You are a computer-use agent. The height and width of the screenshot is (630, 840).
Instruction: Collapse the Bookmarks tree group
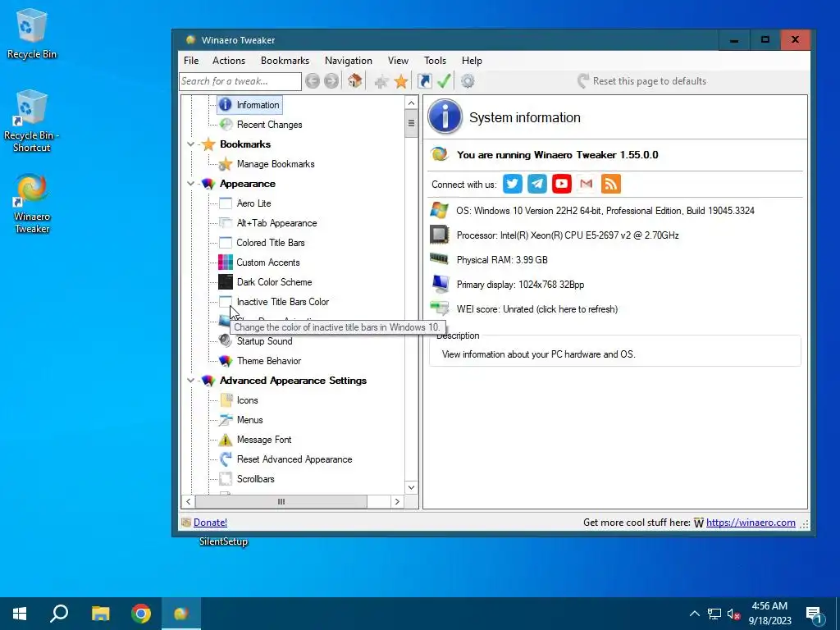coord(190,144)
